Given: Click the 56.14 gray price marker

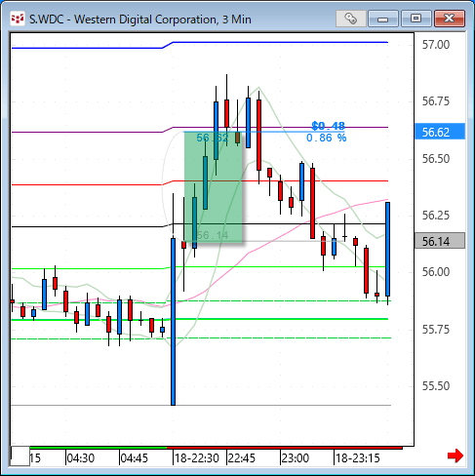Looking at the screenshot, I should (x=440, y=241).
